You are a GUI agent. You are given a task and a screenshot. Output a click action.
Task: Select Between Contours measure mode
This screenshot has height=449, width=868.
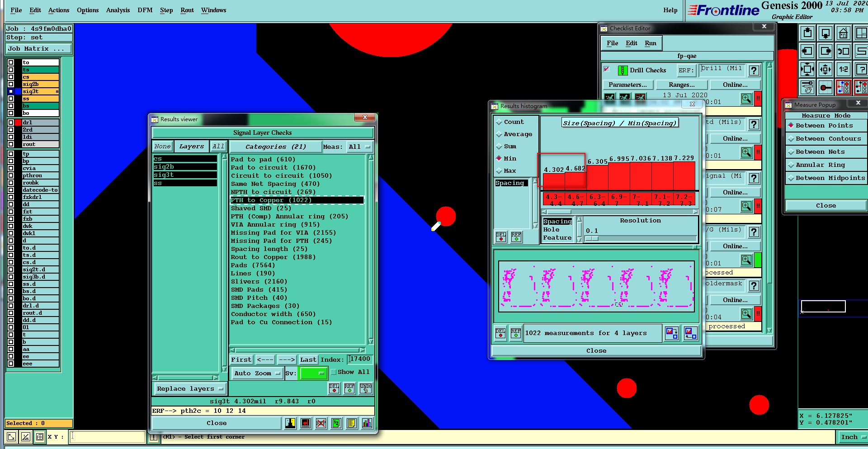pyautogui.click(x=826, y=139)
